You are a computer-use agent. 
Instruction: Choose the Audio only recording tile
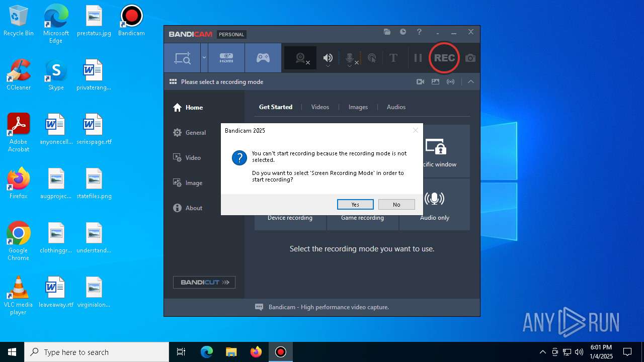pos(435,205)
